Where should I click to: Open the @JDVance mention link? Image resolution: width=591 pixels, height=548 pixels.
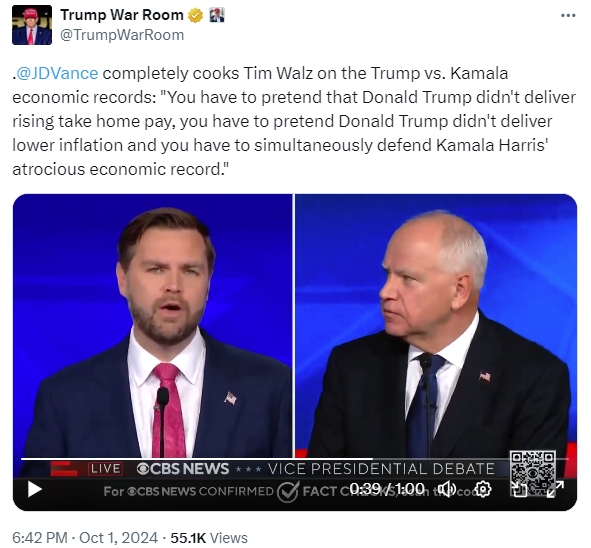point(57,73)
